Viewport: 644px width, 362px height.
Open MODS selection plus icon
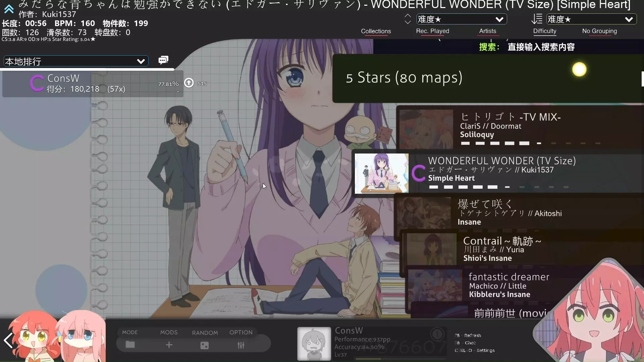pyautogui.click(x=169, y=345)
